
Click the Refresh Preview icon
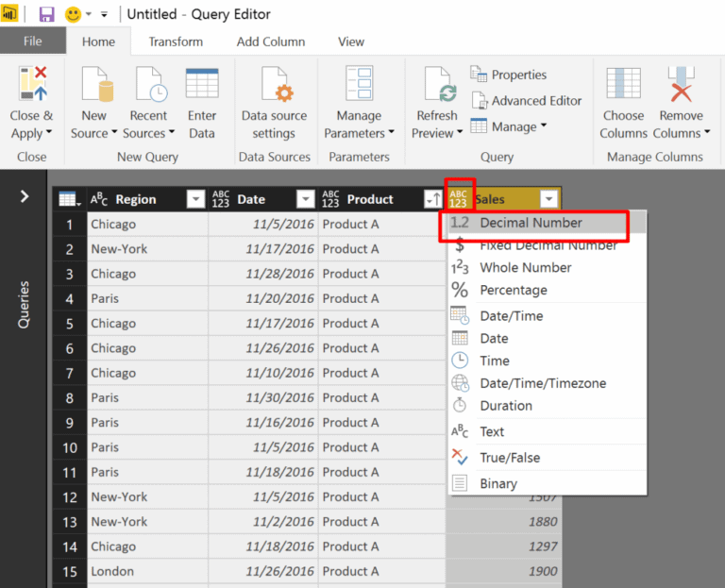point(438,85)
